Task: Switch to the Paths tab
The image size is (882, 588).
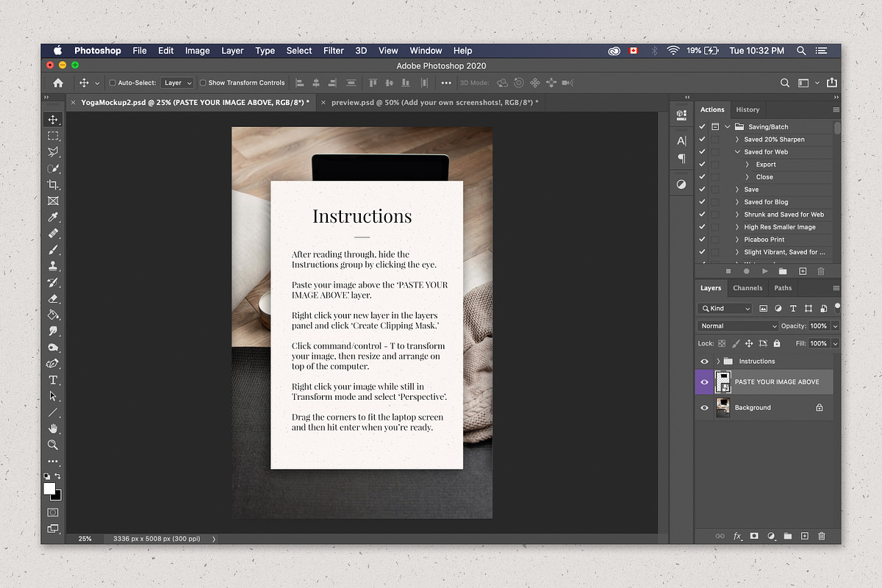Action: click(x=783, y=288)
